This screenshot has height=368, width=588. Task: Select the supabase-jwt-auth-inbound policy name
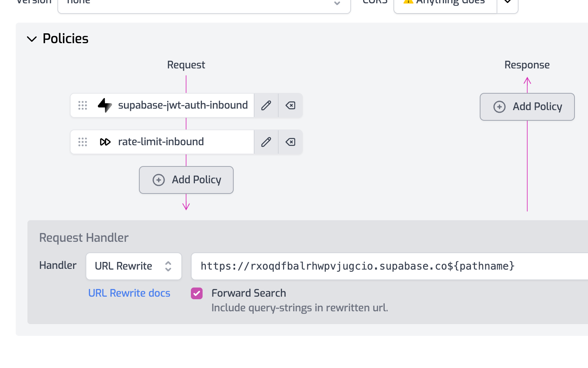(183, 105)
